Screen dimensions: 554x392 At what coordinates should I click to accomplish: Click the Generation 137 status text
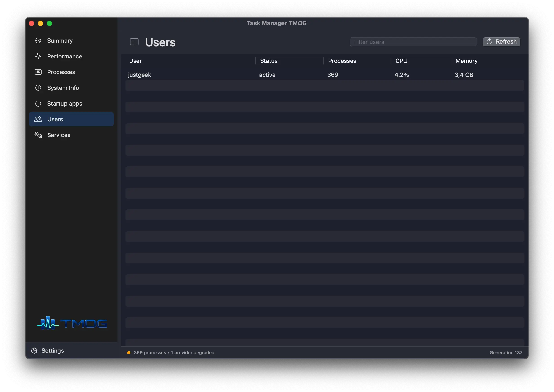pos(506,353)
